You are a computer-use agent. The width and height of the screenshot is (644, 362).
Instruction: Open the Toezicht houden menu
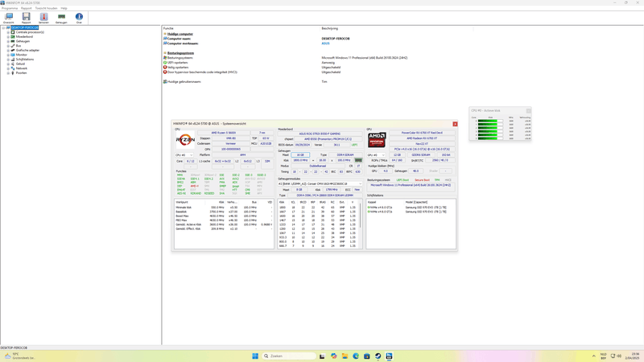click(46, 8)
